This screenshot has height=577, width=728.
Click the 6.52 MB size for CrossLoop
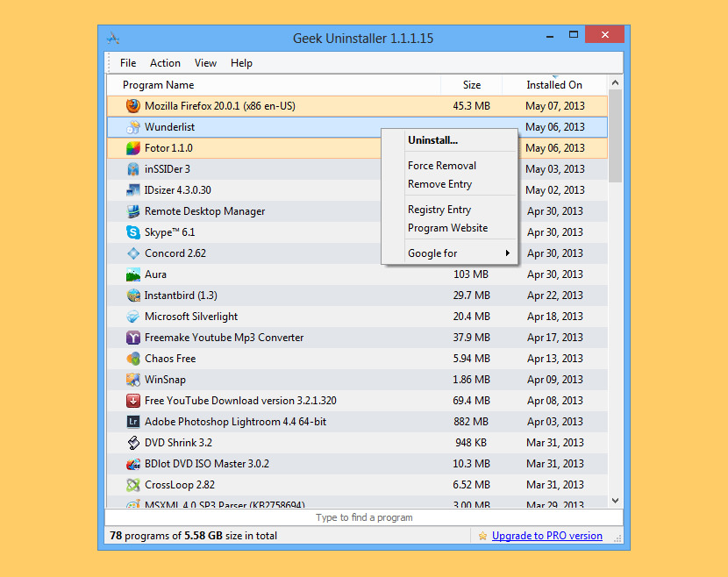point(471,485)
